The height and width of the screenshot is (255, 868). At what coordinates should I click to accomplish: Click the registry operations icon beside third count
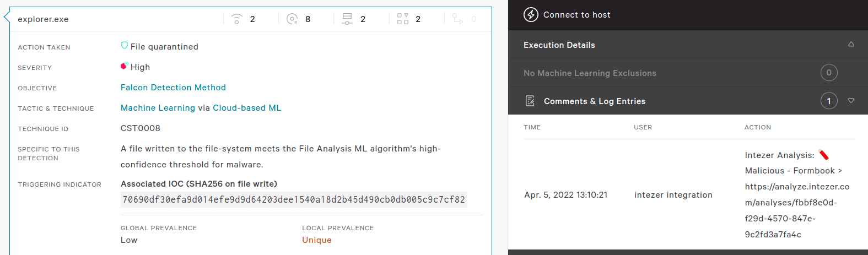tap(347, 19)
